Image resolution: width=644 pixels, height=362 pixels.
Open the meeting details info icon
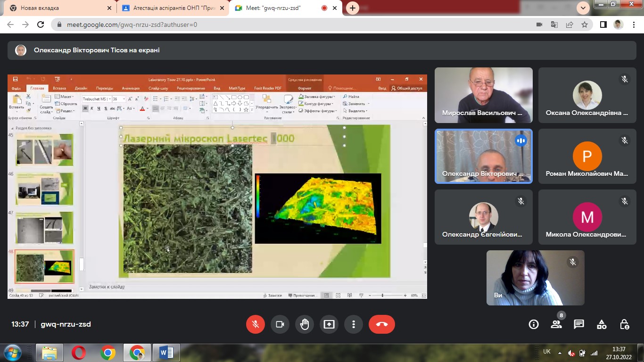[534, 324]
